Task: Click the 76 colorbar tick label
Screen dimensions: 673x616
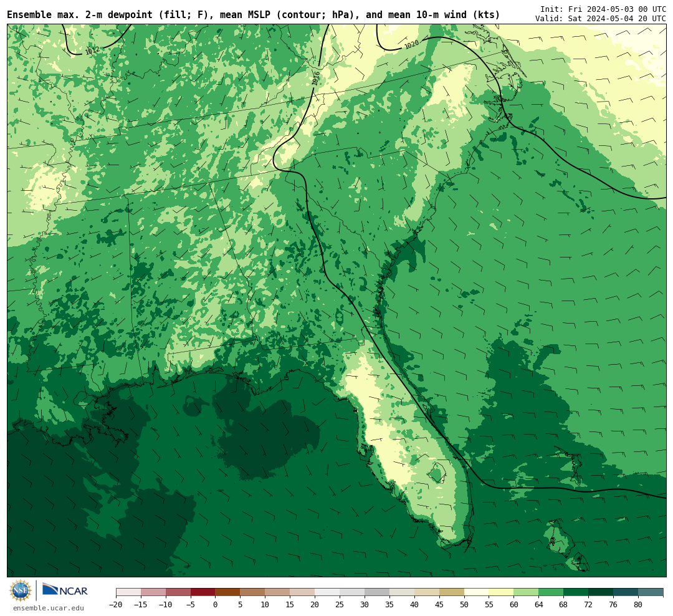Action: (614, 604)
